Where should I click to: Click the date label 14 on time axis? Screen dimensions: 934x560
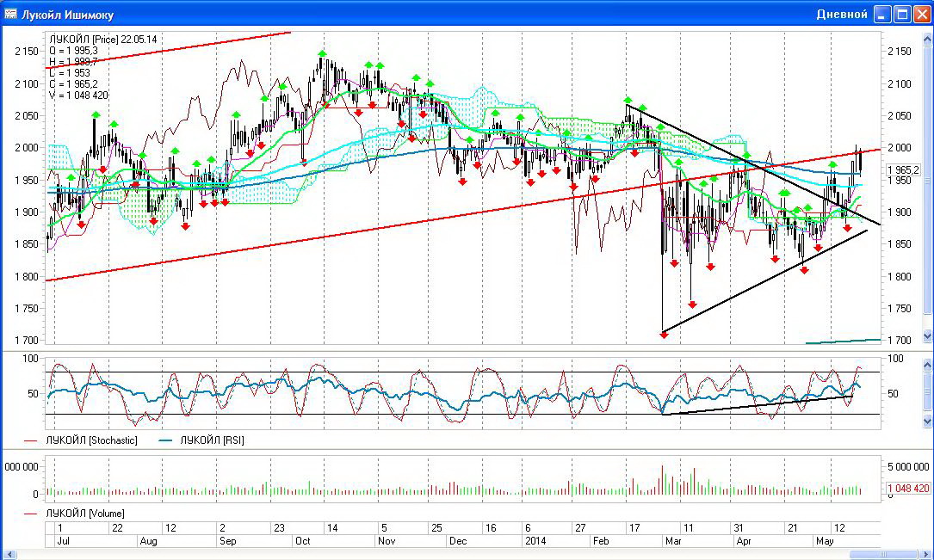click(x=332, y=528)
